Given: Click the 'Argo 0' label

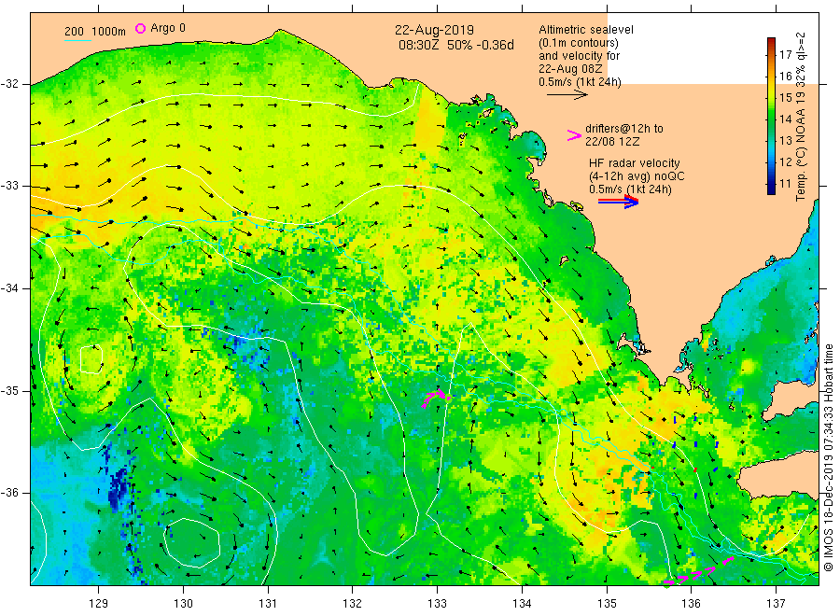Looking at the screenshot, I should click(x=168, y=28).
